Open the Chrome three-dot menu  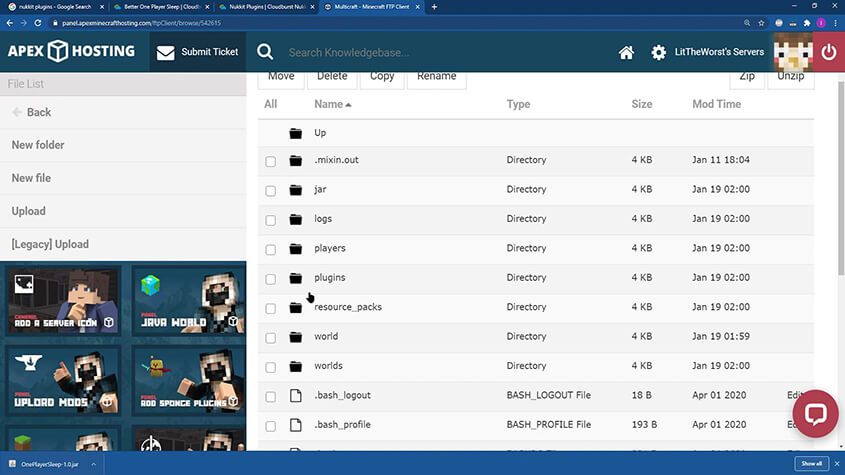tap(835, 23)
